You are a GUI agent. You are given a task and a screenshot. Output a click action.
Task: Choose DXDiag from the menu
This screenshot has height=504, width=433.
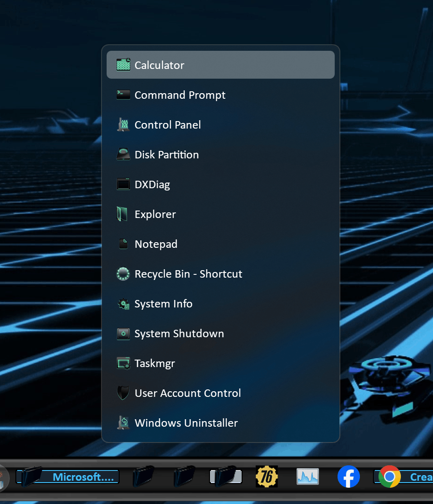(220, 184)
